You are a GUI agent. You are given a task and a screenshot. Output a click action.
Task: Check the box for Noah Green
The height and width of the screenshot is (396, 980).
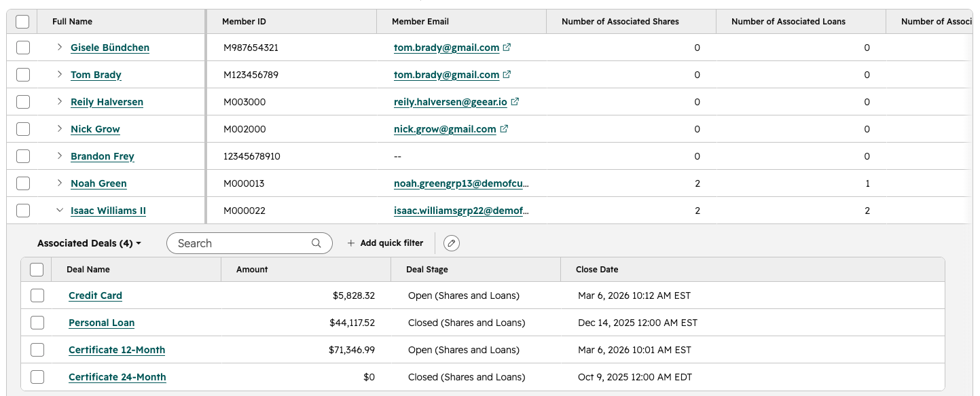[22, 183]
